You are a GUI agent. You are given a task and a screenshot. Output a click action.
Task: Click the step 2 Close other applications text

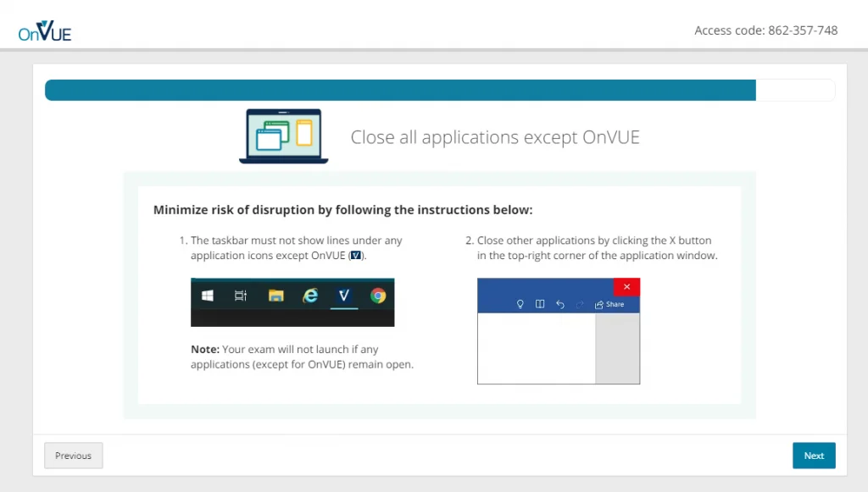coord(597,247)
